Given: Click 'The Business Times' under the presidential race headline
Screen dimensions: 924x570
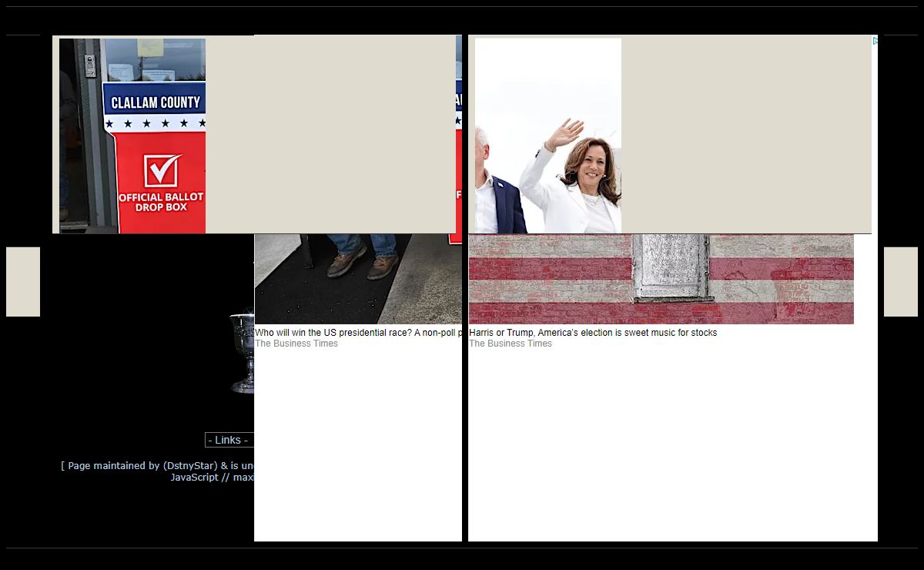Looking at the screenshot, I should [x=296, y=344].
